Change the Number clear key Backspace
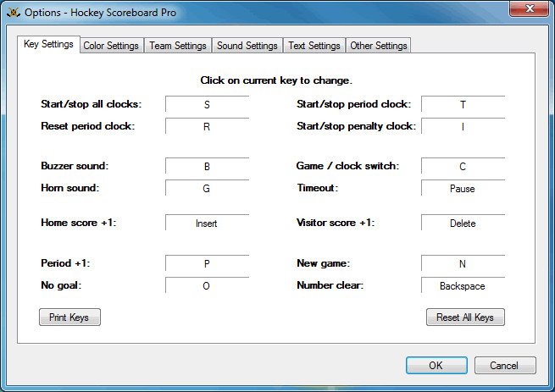The image size is (555, 392). pos(463,285)
